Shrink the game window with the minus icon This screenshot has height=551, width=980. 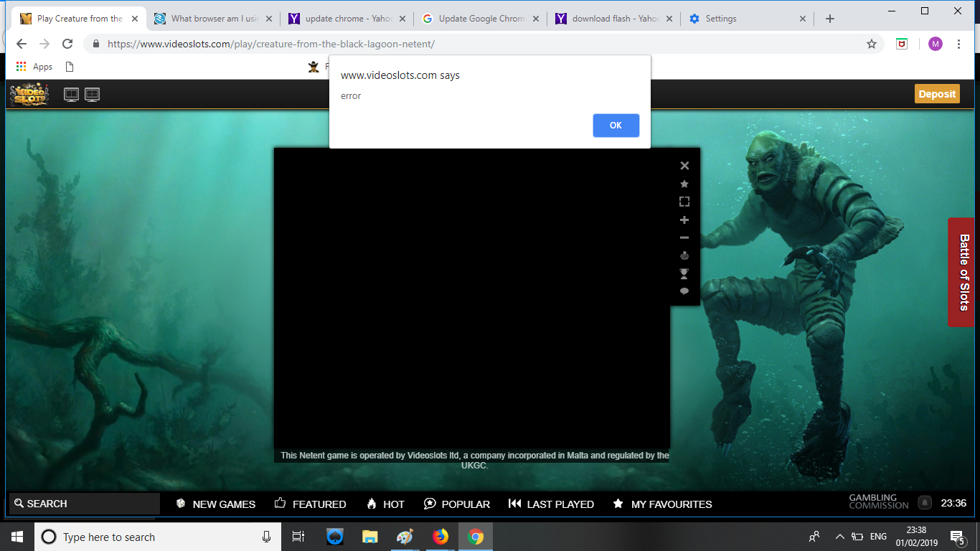point(684,237)
